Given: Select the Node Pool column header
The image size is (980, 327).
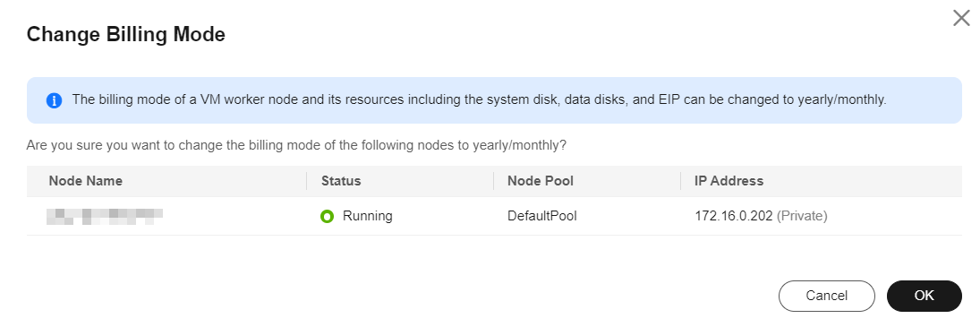Looking at the screenshot, I should pos(541,181).
